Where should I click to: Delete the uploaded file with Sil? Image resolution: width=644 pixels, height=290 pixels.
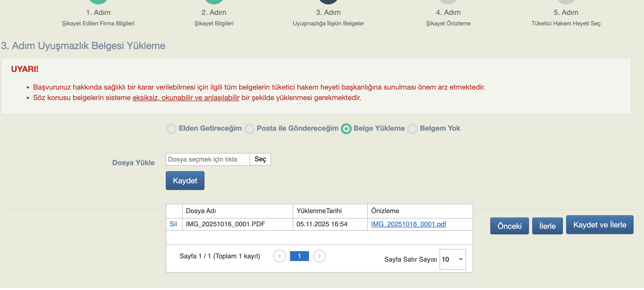coord(173,224)
